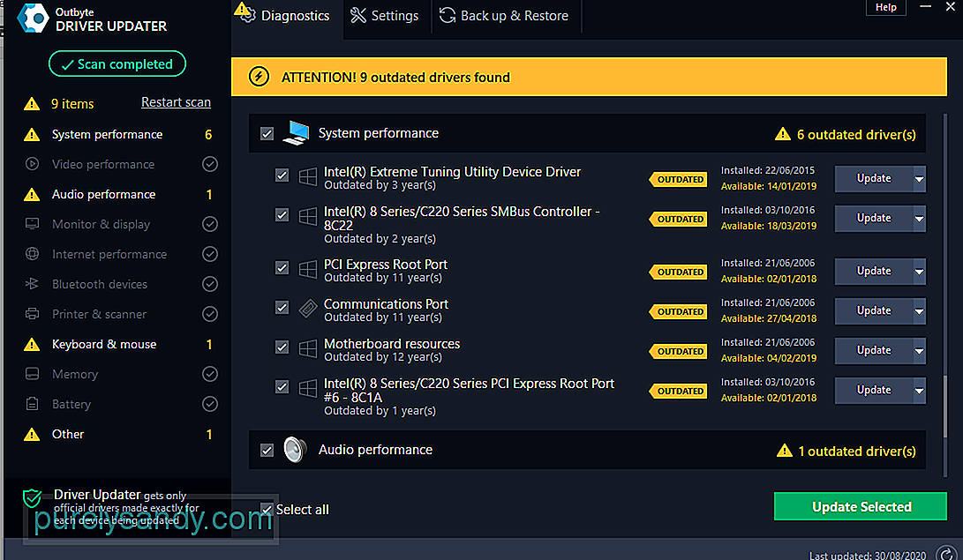Click the Scan completed status badge

[117, 63]
